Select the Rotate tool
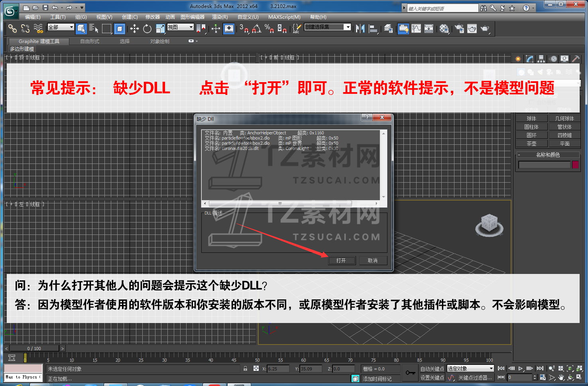Screen dimensions: 588x386 (147, 28)
